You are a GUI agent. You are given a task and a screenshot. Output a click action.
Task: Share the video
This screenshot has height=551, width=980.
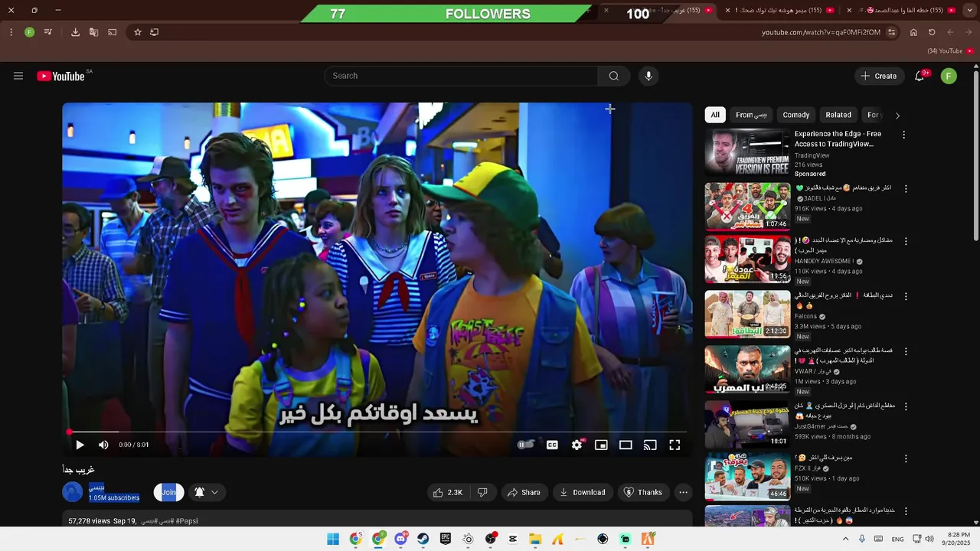[x=524, y=493]
